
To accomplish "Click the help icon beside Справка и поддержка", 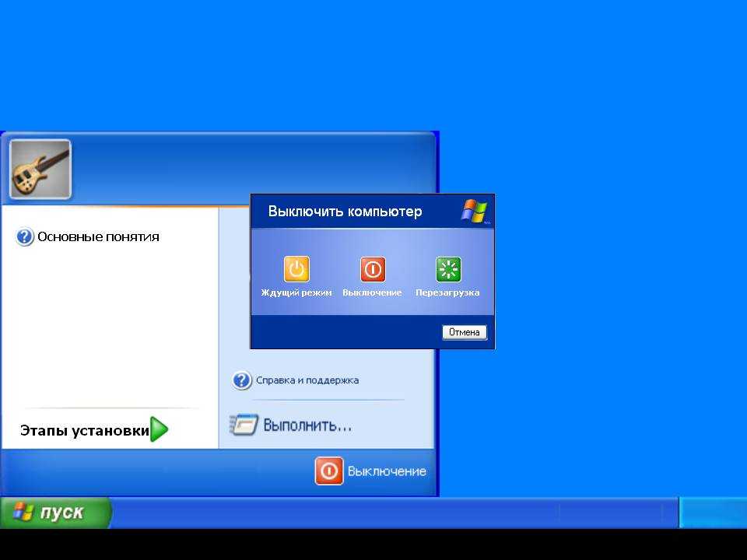I will click(x=241, y=380).
